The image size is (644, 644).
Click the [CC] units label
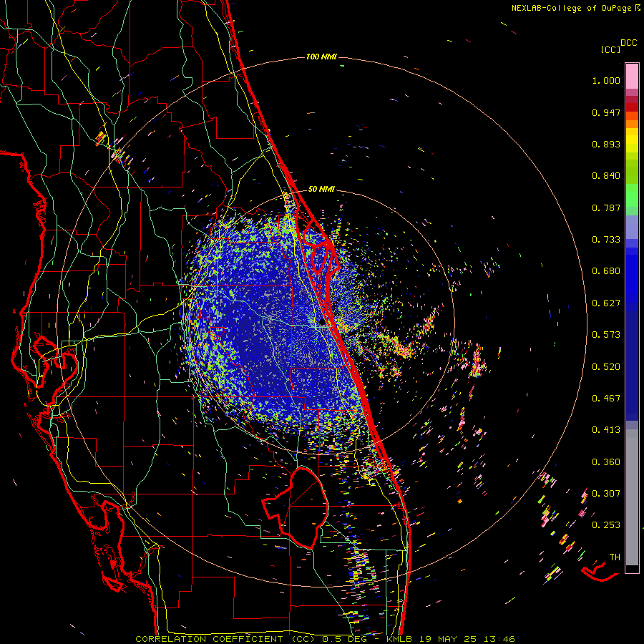pyautogui.click(x=610, y=49)
